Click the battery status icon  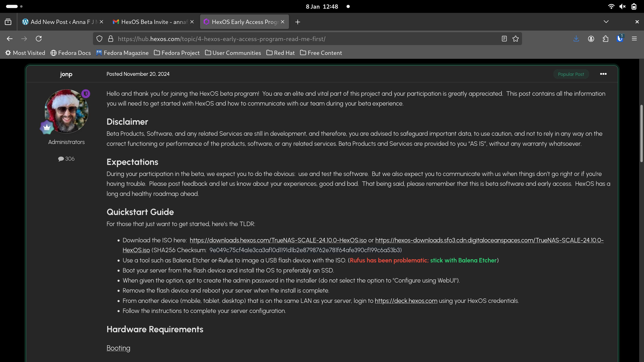(634, 6)
